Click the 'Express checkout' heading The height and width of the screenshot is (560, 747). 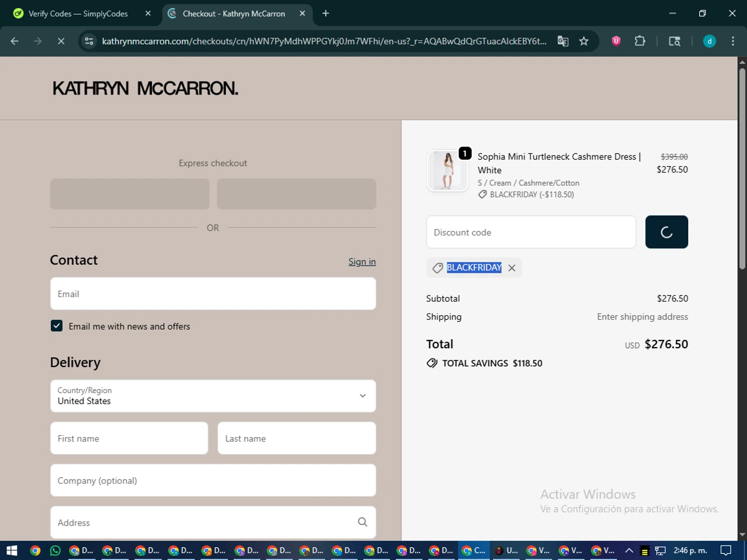pos(213,163)
